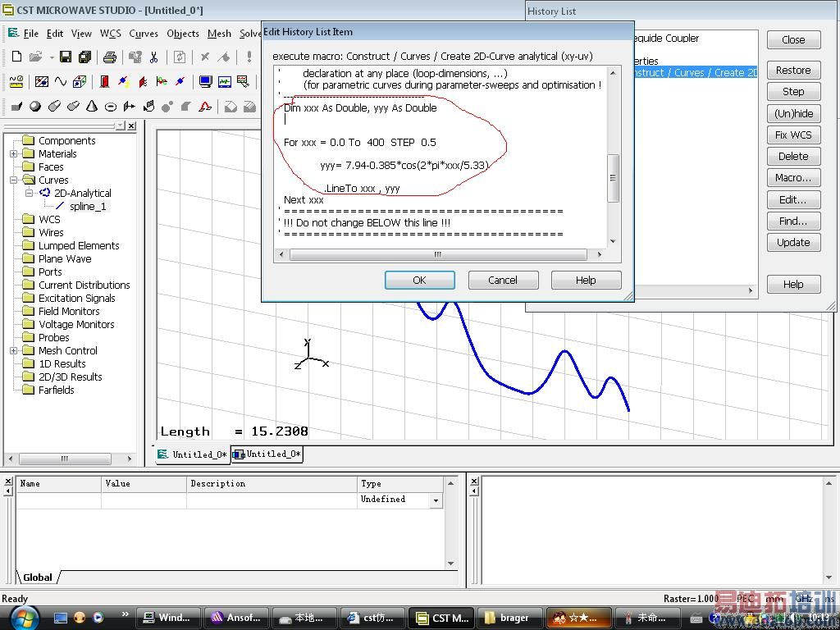Viewport: 840px width, 630px height.
Task: Expand the Materials tree folder
Action: click(x=14, y=153)
